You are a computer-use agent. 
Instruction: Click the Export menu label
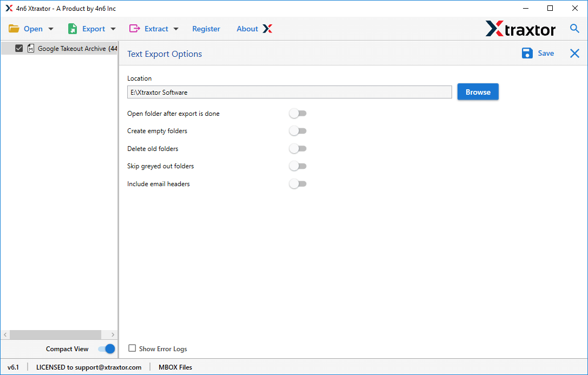[94, 29]
